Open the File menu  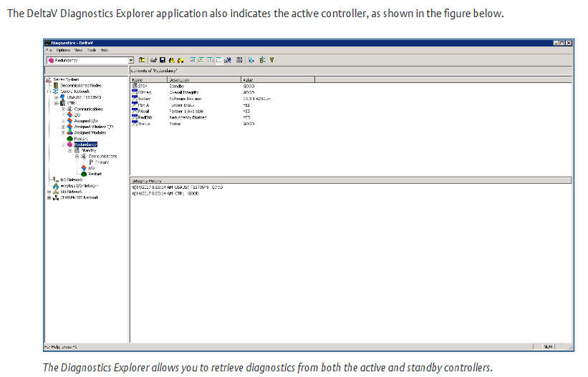(x=49, y=50)
